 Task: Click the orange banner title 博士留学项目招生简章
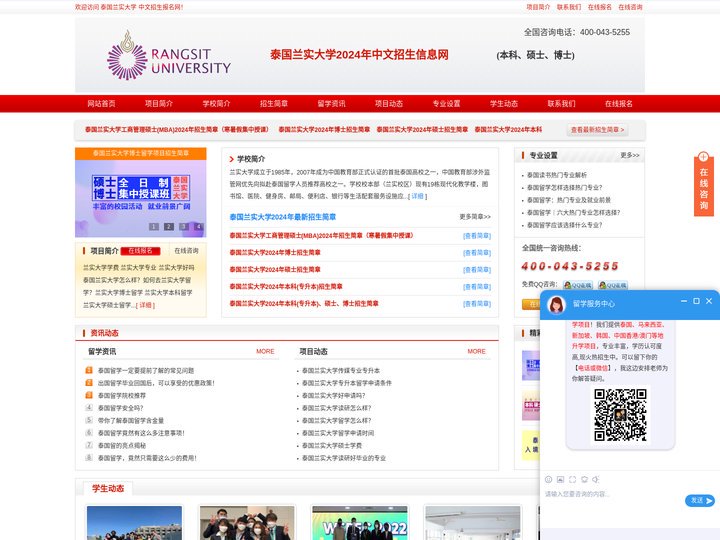pos(141,153)
